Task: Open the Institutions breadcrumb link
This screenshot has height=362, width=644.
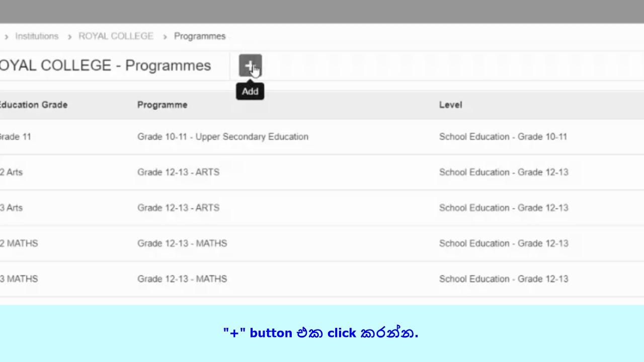Action: tap(37, 36)
